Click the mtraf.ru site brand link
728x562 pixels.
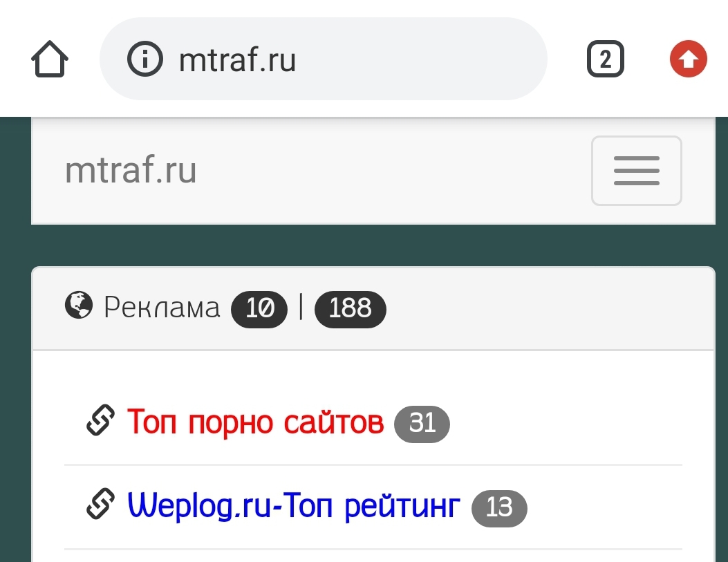point(131,170)
